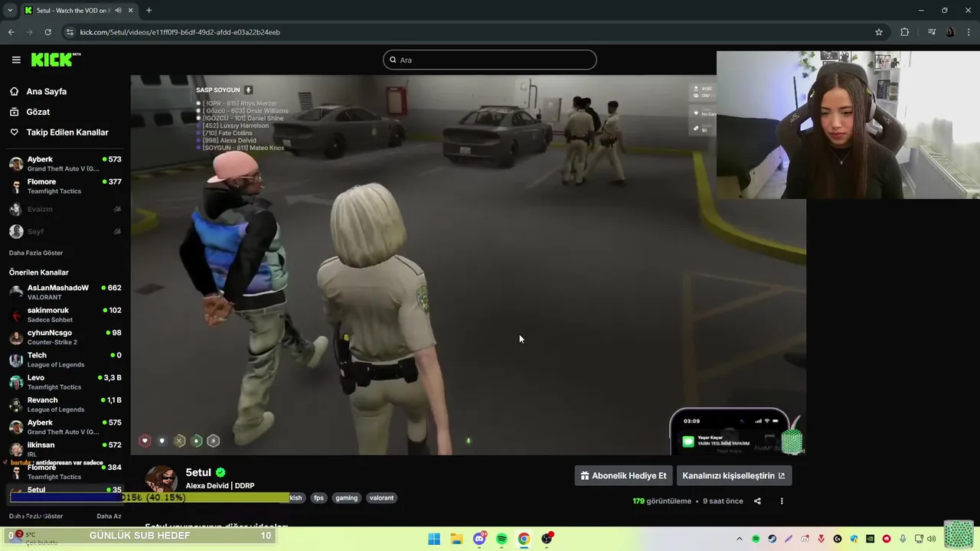Viewport: 980px width, 551px height.
Task: Click Steam tray icon
Action: point(772,539)
